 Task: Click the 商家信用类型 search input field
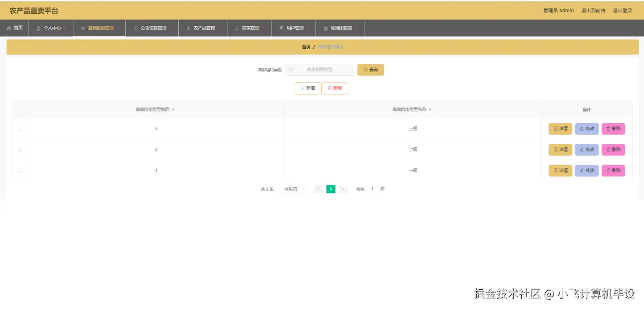pyautogui.click(x=320, y=70)
